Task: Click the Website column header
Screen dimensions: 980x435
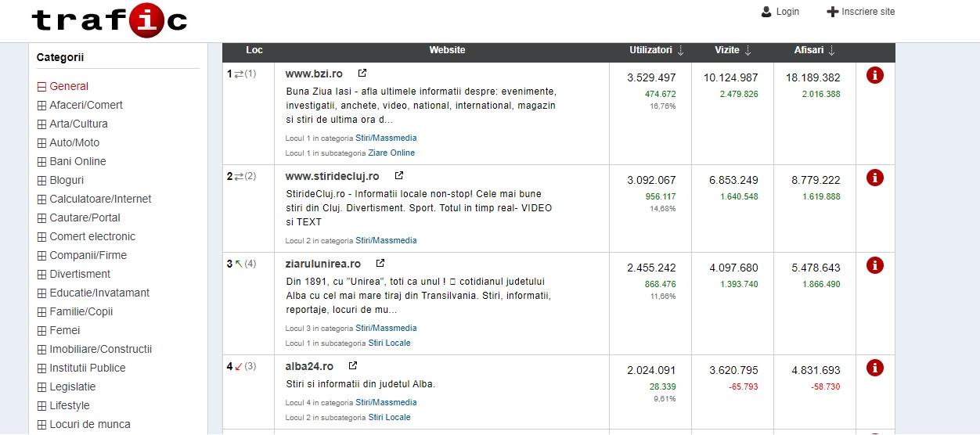Action: pos(447,50)
